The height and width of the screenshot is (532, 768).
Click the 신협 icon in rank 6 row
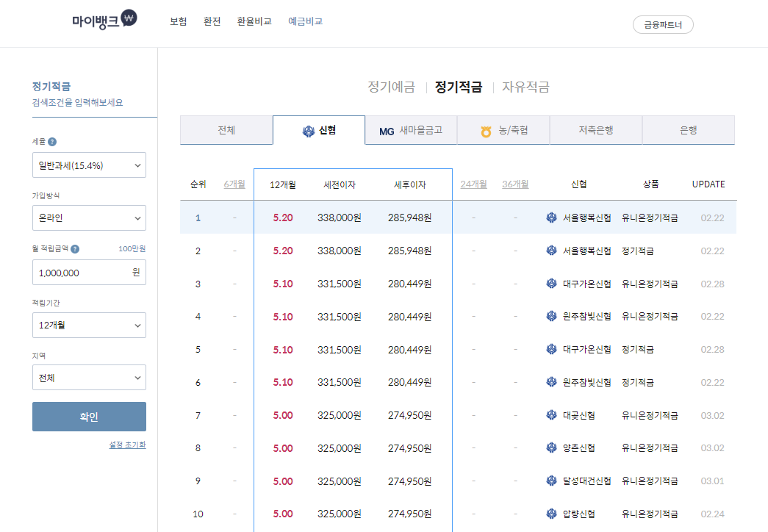point(551,381)
